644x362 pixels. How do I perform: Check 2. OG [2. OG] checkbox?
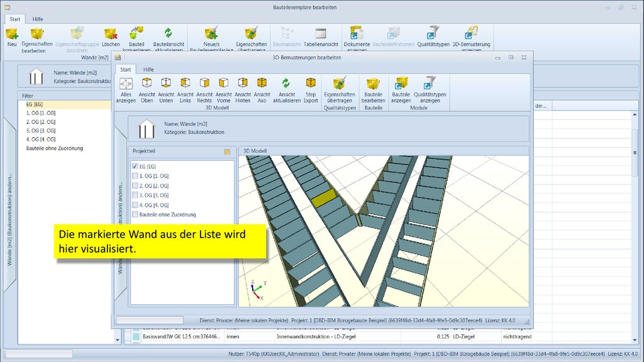tap(135, 185)
